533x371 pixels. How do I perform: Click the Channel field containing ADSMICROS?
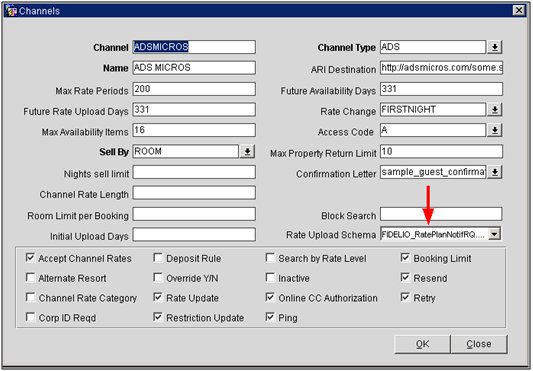(194, 47)
